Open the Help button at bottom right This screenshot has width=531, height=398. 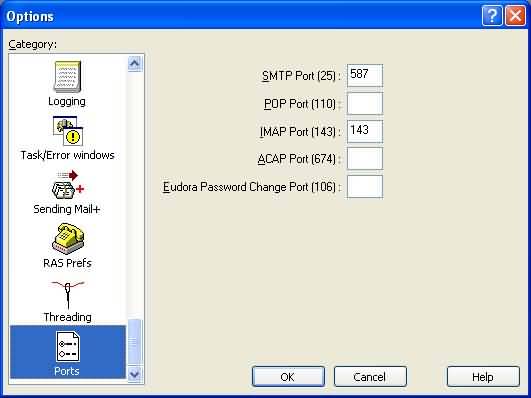coord(483,377)
